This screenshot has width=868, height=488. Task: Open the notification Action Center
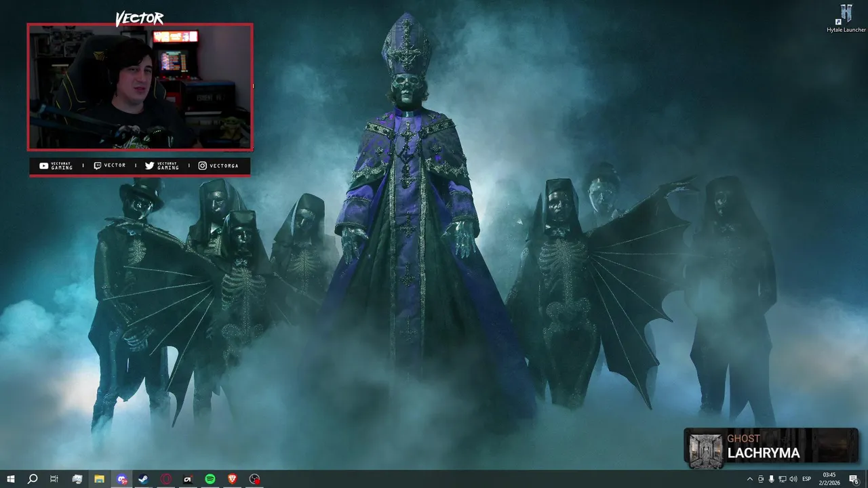tap(854, 479)
